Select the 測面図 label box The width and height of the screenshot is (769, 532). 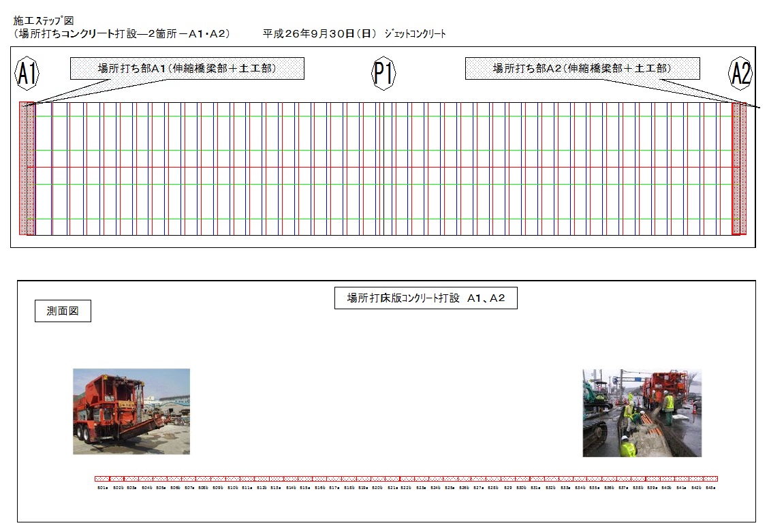pyautogui.click(x=63, y=311)
